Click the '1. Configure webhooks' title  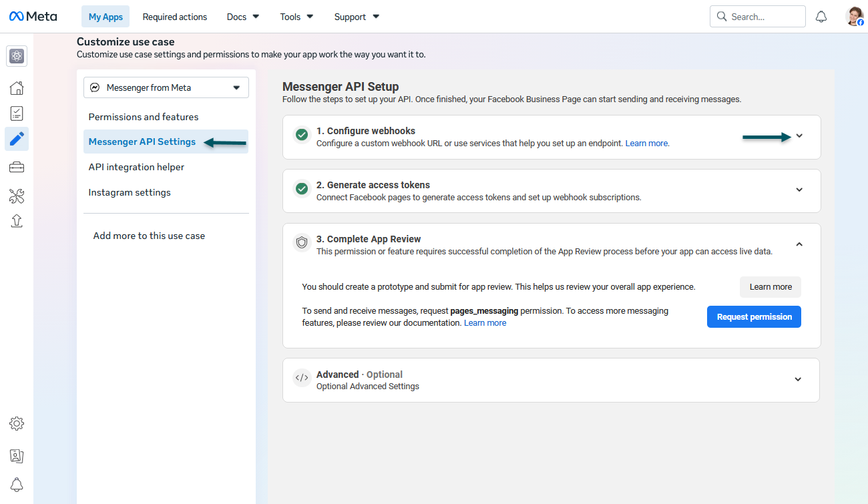(x=366, y=131)
